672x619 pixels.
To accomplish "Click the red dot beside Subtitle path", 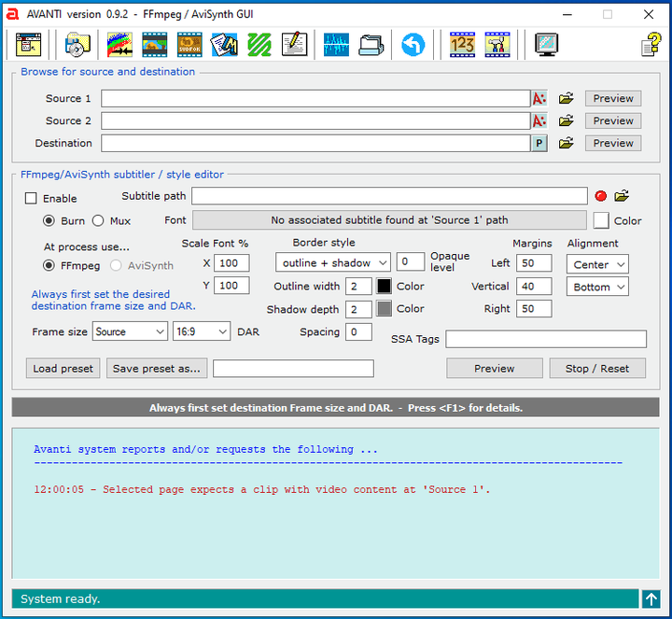I will point(600,196).
